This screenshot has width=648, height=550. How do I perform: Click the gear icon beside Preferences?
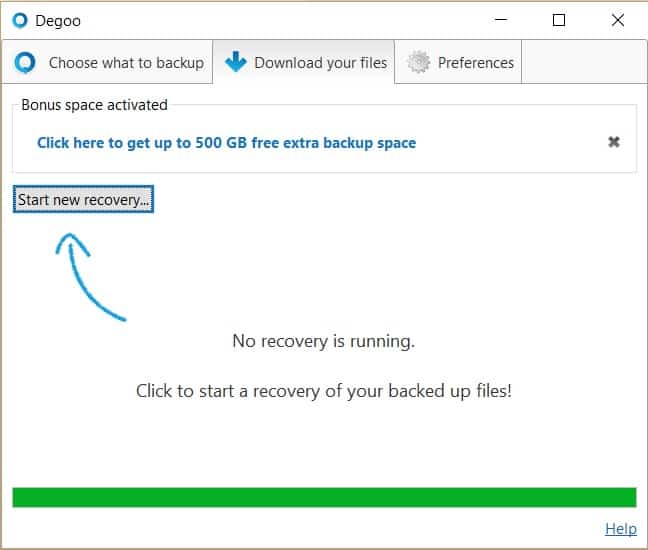(418, 62)
